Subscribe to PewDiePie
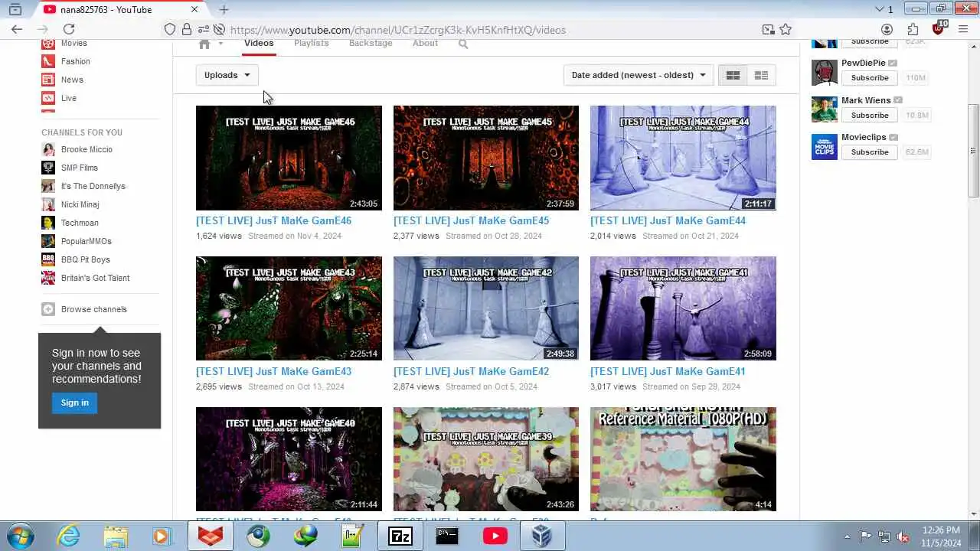The width and height of the screenshot is (980, 551). (870, 78)
